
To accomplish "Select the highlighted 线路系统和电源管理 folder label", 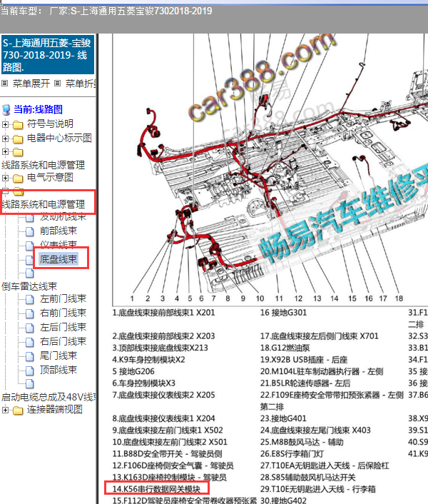I will (44, 204).
